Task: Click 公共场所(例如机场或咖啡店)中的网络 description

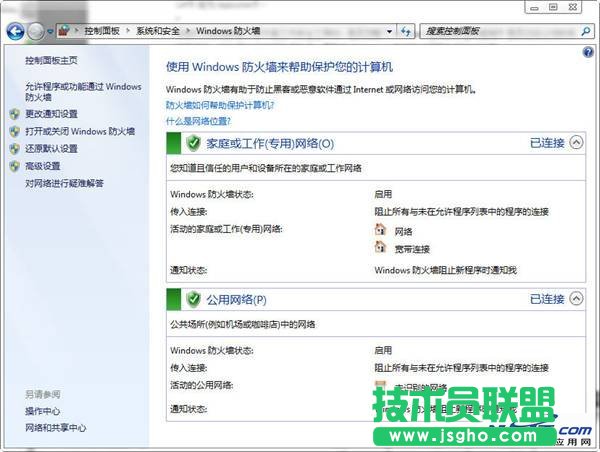Action: 243,325
